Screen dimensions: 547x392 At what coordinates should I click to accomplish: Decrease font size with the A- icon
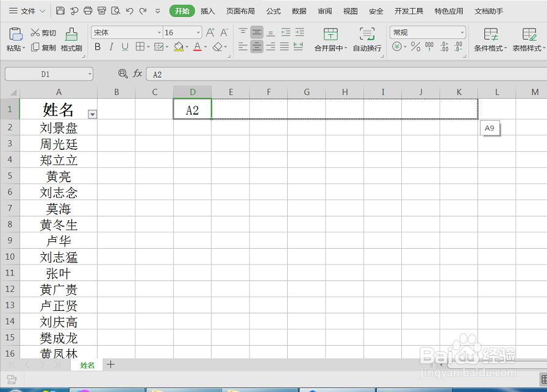224,32
